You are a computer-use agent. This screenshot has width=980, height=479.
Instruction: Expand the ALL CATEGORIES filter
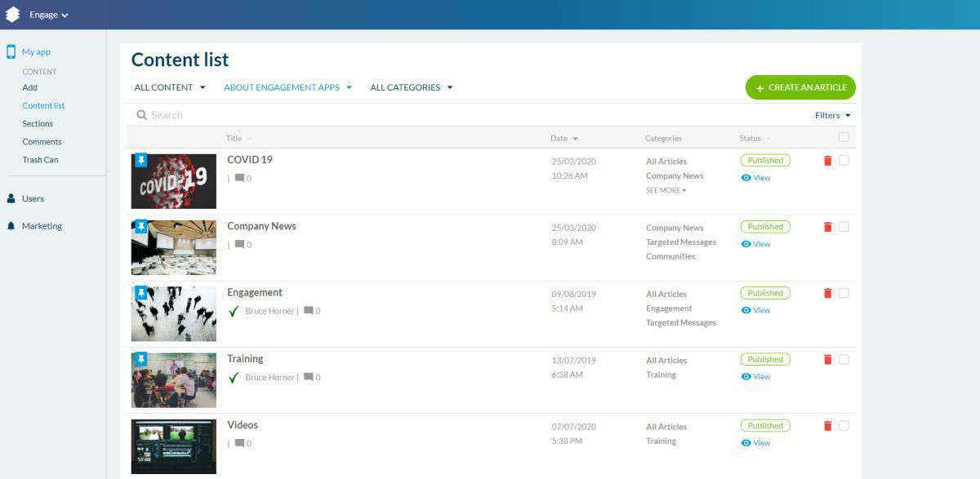411,87
